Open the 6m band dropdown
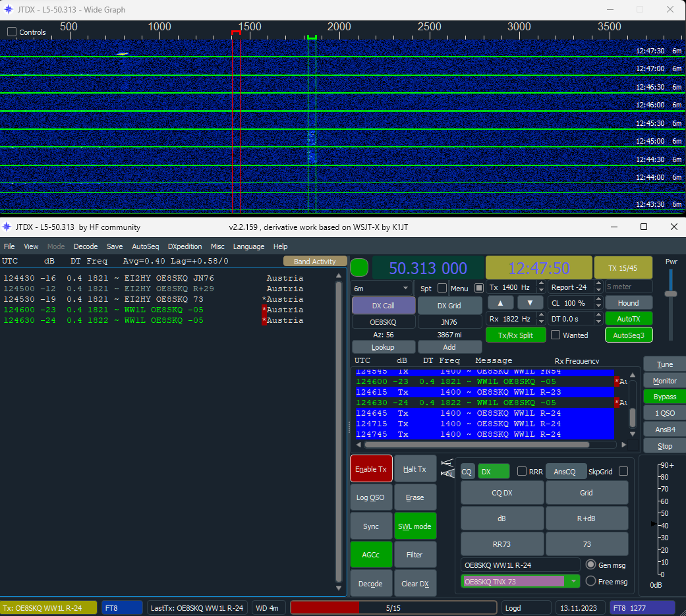Screen dimensions: 686x616 point(382,289)
